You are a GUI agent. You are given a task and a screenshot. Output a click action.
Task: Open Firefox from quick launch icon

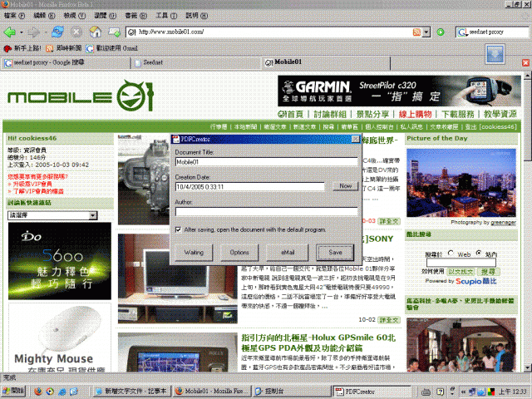(x=38, y=392)
